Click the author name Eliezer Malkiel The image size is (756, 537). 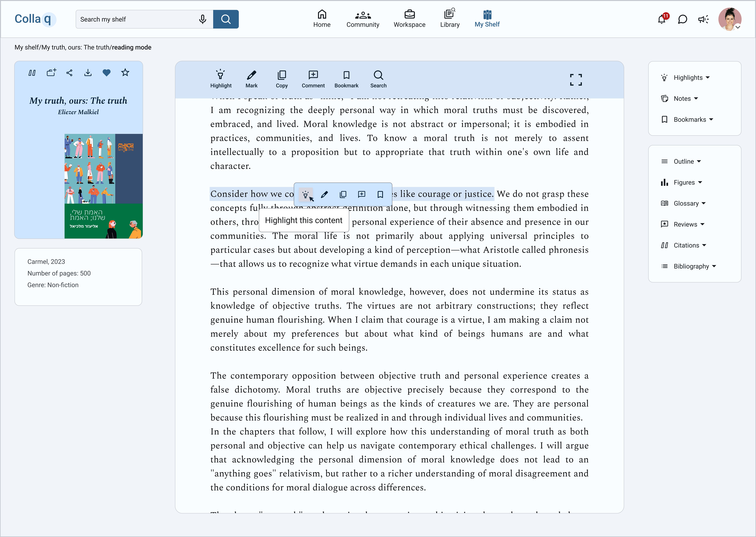tap(78, 112)
